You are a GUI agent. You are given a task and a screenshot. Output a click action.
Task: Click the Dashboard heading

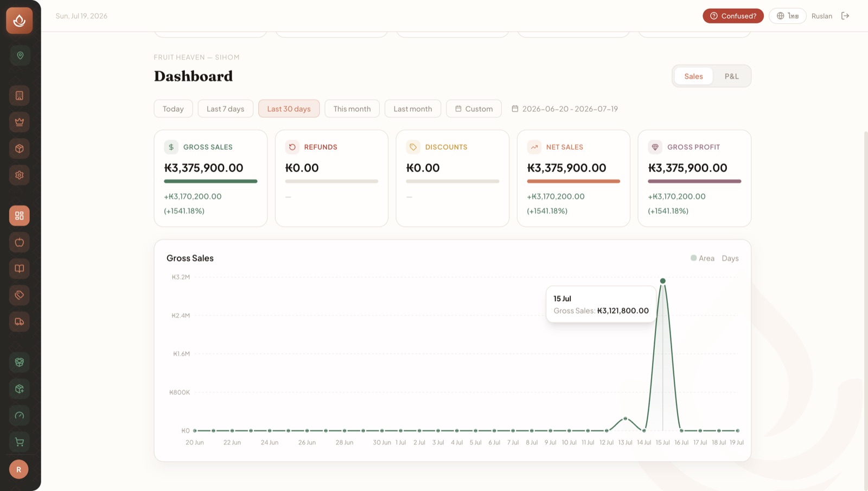[x=193, y=76]
